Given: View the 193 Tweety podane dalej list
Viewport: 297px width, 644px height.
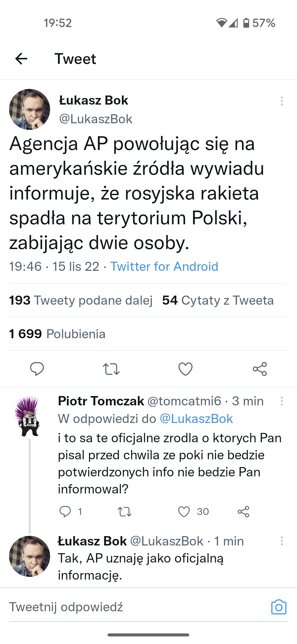Looking at the screenshot, I should [81, 300].
